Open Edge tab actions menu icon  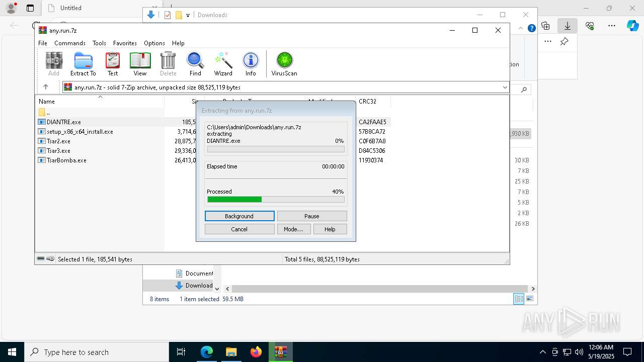tap(30, 8)
